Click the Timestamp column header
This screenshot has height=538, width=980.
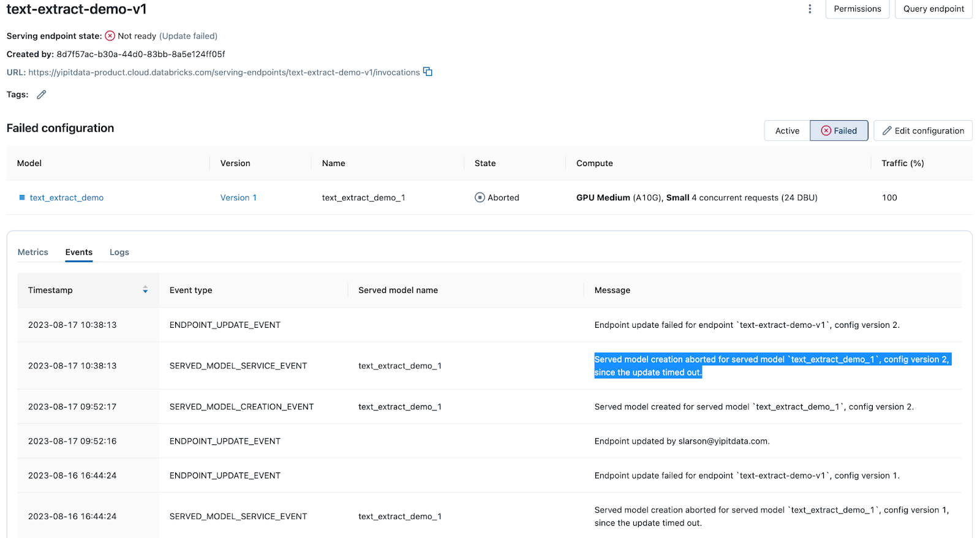pos(50,290)
